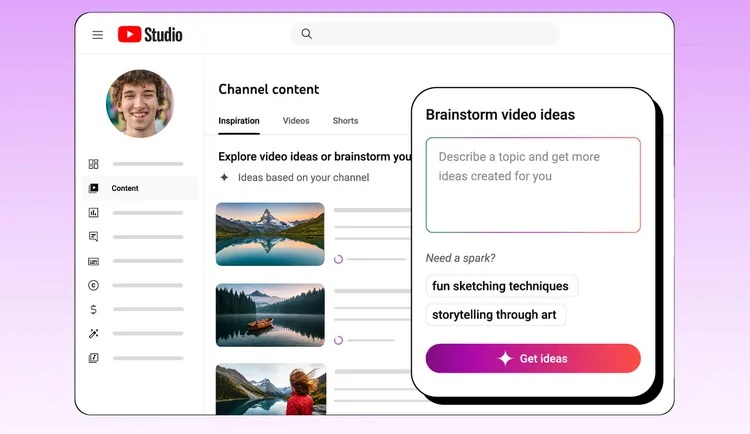Click the YouTube Studio logo
The height and width of the screenshot is (434, 750).
150,34
